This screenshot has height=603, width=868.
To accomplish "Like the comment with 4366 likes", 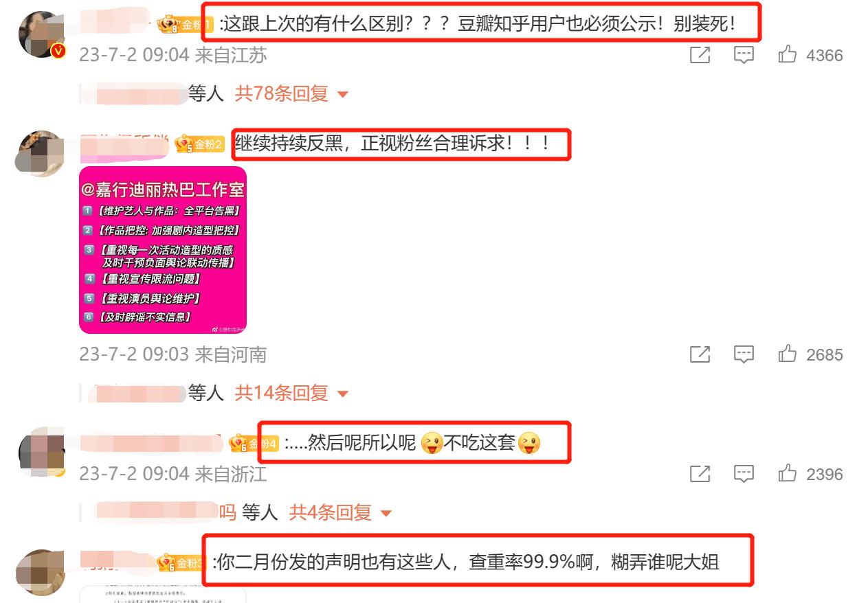I will 788,55.
